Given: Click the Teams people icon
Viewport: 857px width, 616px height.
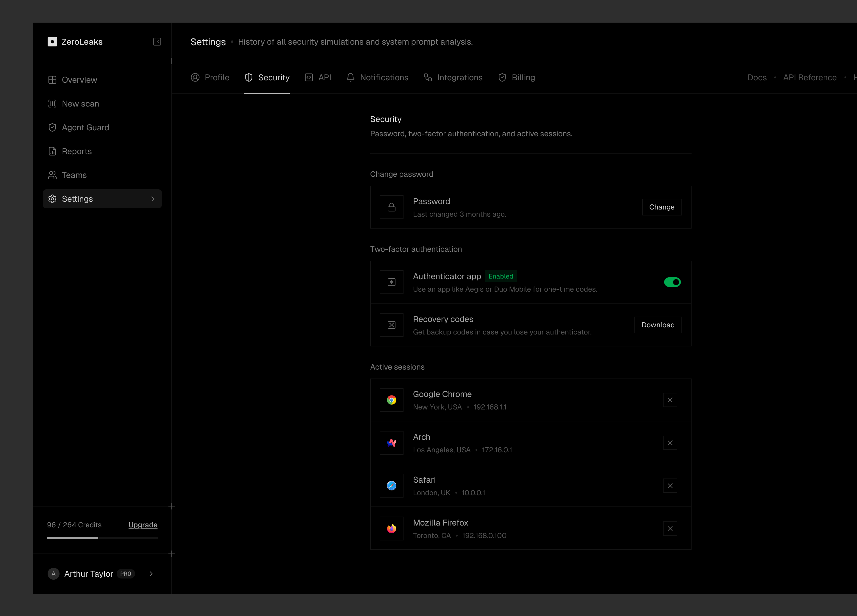Looking at the screenshot, I should click(x=53, y=175).
